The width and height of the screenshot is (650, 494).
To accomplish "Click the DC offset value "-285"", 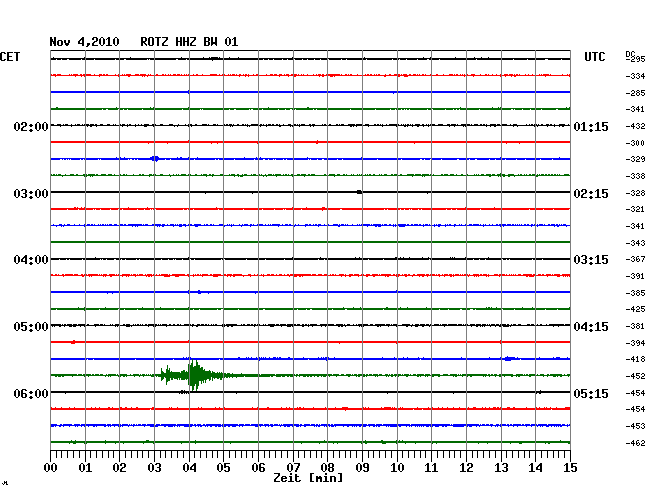I will (635, 93).
